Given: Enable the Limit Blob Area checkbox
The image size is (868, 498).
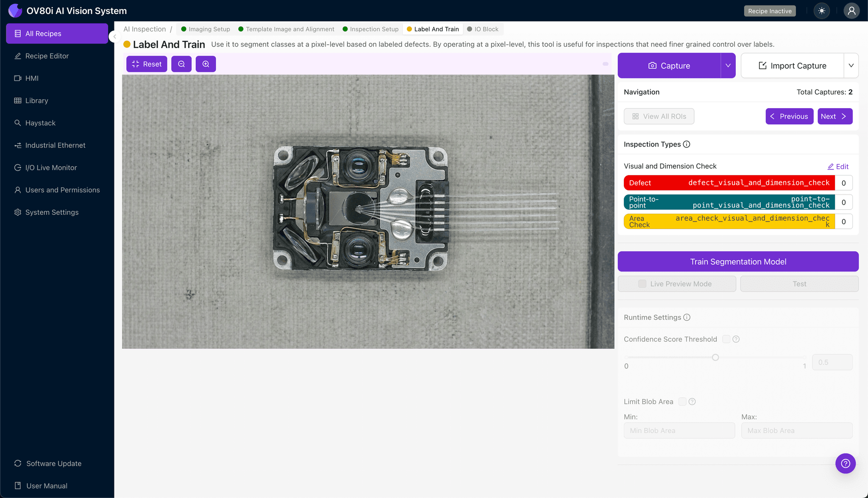Looking at the screenshot, I should click(682, 402).
